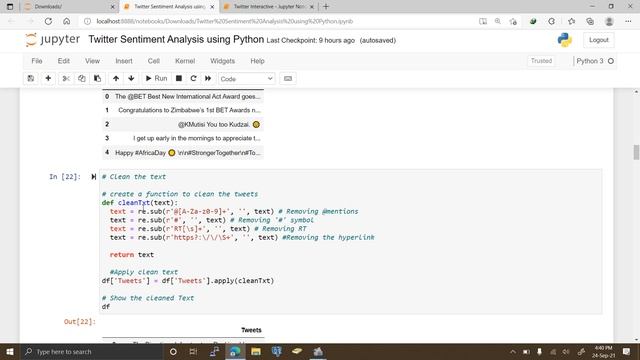640x360 pixels.
Task: Click the df['Tweets'] apply code line
Action: click(x=188, y=281)
